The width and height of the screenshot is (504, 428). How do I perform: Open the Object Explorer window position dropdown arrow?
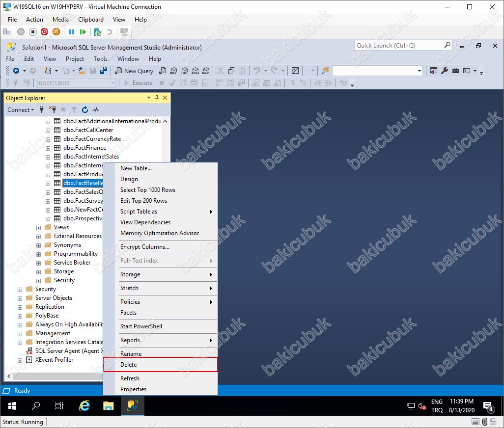pos(148,98)
